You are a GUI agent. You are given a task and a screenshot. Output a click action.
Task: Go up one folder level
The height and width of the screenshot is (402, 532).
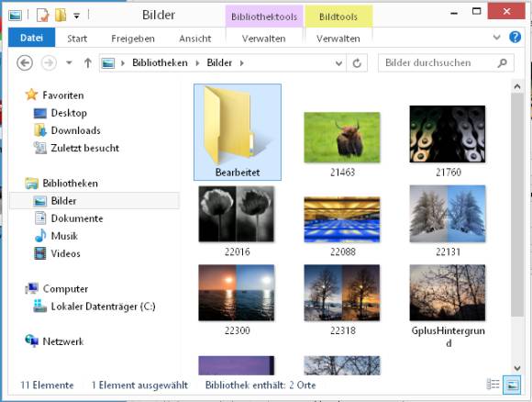[88, 63]
